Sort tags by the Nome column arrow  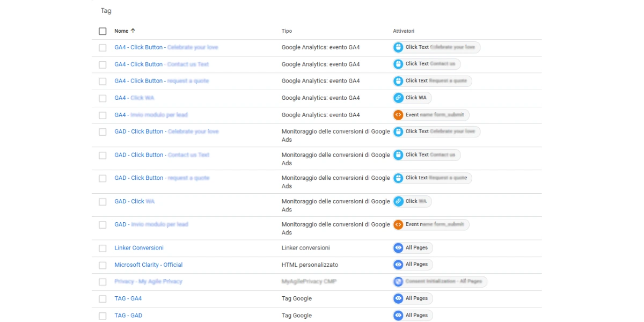point(133,31)
